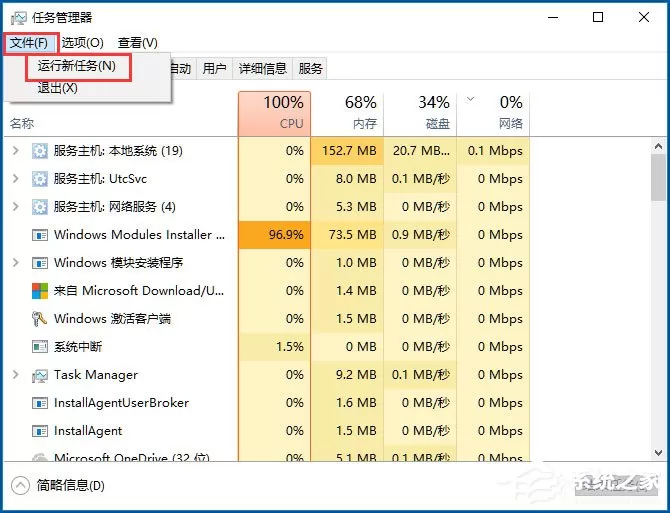Expand the Task Manager process row
The width and height of the screenshot is (670, 513).
tap(16, 375)
